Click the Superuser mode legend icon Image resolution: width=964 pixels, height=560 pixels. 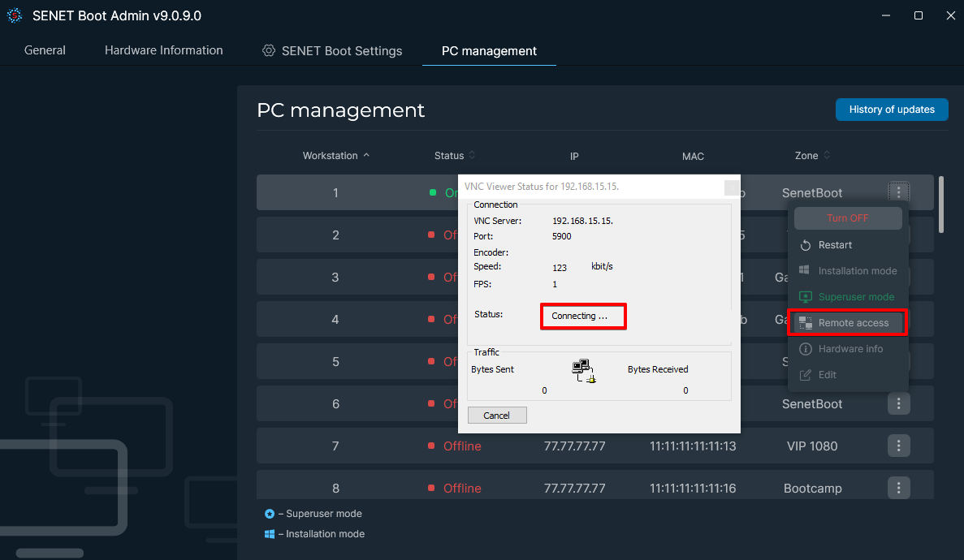tap(269, 514)
